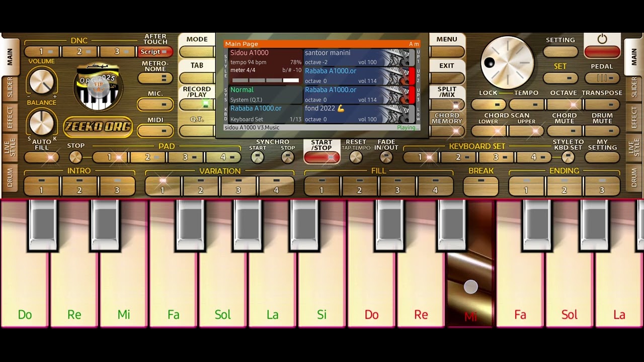This screenshot has width=644, height=362.
Task: Click the Style to KBD Set round button
Action: (568, 157)
